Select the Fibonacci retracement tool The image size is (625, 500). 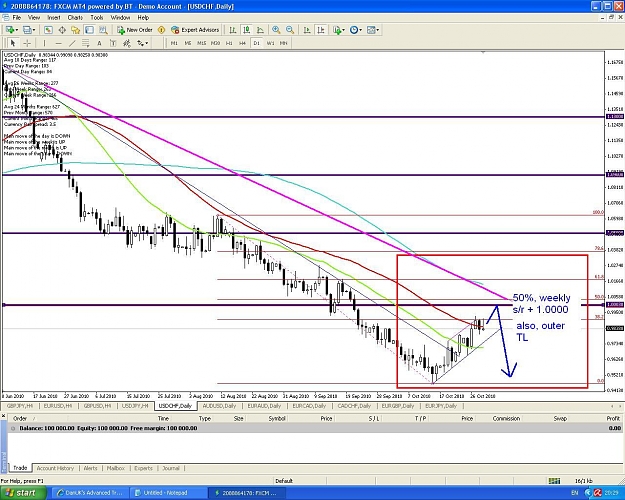(86, 43)
